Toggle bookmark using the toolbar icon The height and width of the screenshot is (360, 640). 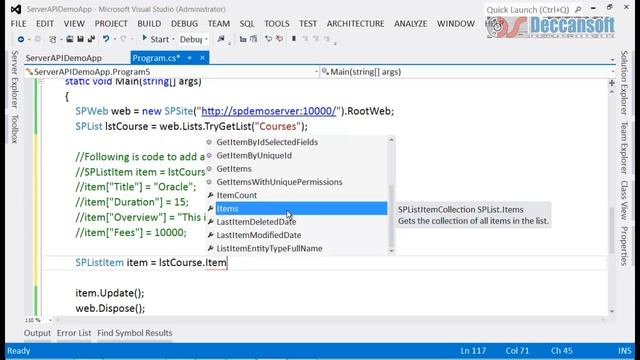point(294,39)
